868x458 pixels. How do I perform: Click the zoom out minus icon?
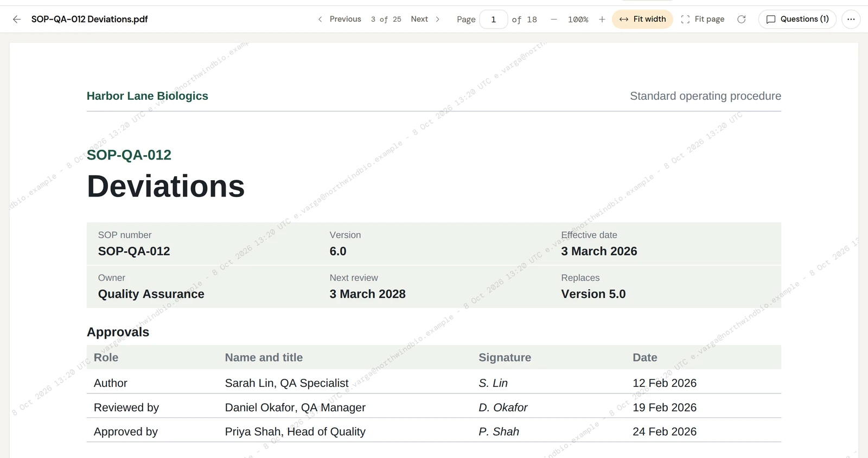click(x=554, y=20)
